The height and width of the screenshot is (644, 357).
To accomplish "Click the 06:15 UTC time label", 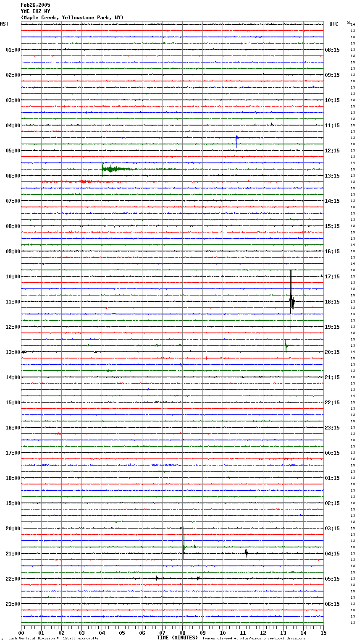I will pos(332,604).
